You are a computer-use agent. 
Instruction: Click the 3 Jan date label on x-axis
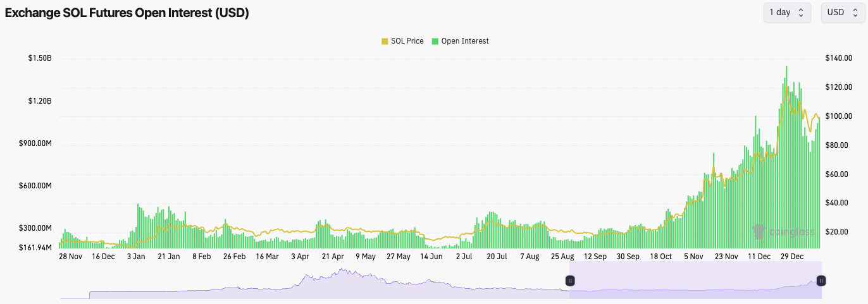136,257
